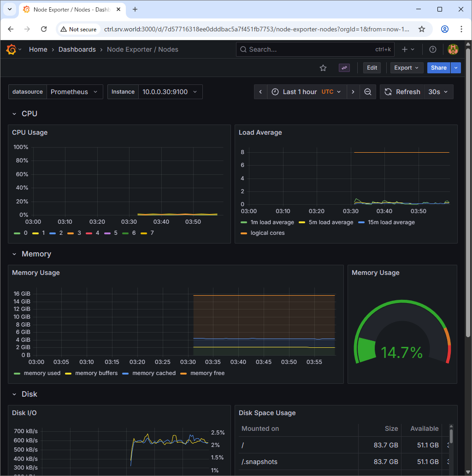Click the user avatar icon
Screen dimensions: 472x476
pyautogui.click(x=453, y=49)
